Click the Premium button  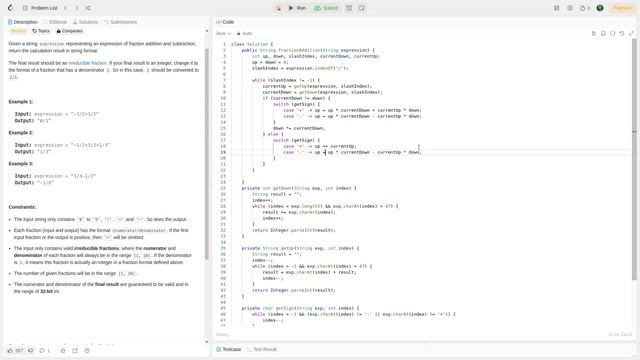(622, 8)
